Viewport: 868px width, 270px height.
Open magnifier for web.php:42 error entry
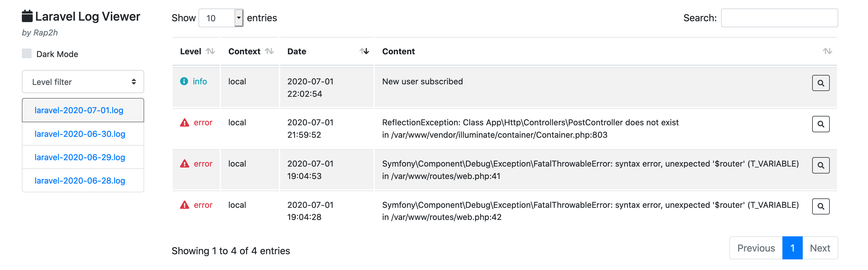(820, 206)
